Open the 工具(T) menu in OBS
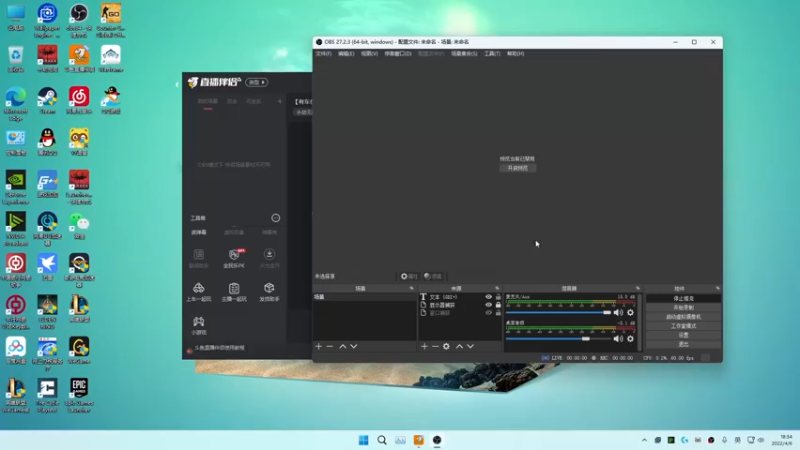Viewport: 800px width, 450px height. (x=492, y=54)
